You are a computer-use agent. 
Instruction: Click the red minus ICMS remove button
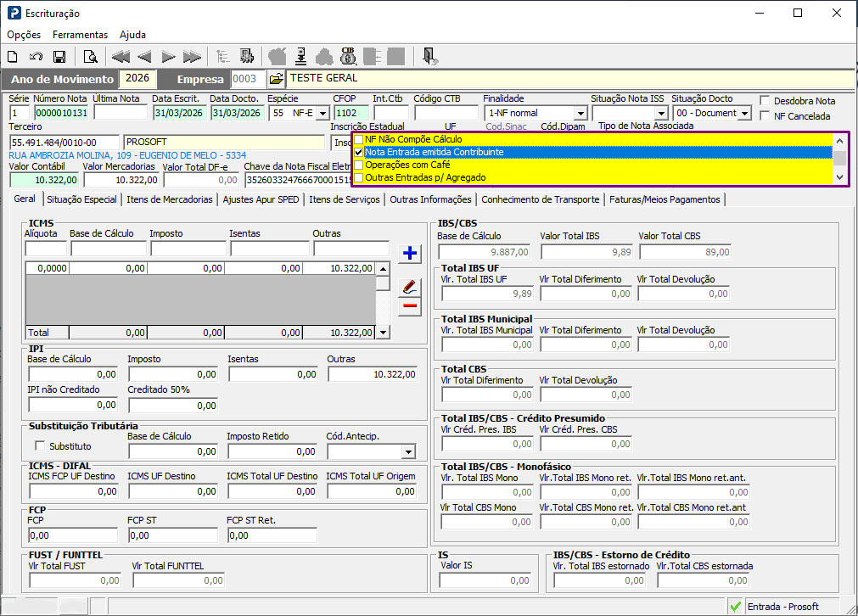(410, 306)
